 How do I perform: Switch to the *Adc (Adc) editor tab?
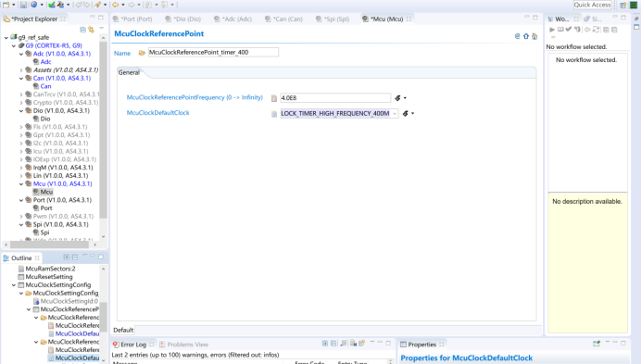point(233,19)
